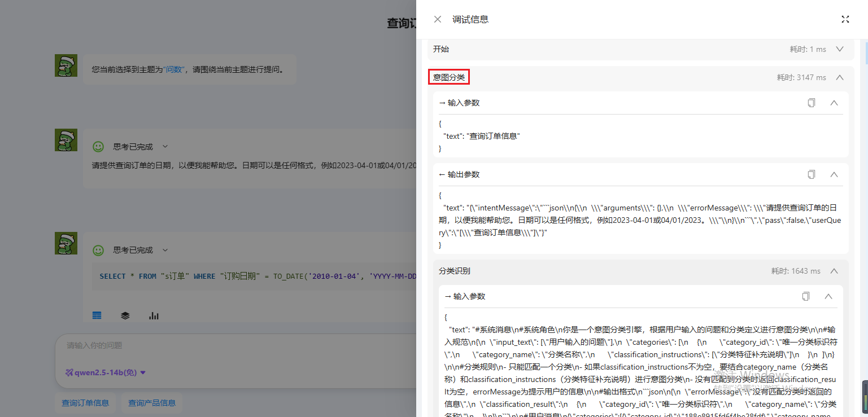Image resolution: width=868 pixels, height=417 pixels.
Task: Click the 问数 topic link
Action: pos(173,70)
